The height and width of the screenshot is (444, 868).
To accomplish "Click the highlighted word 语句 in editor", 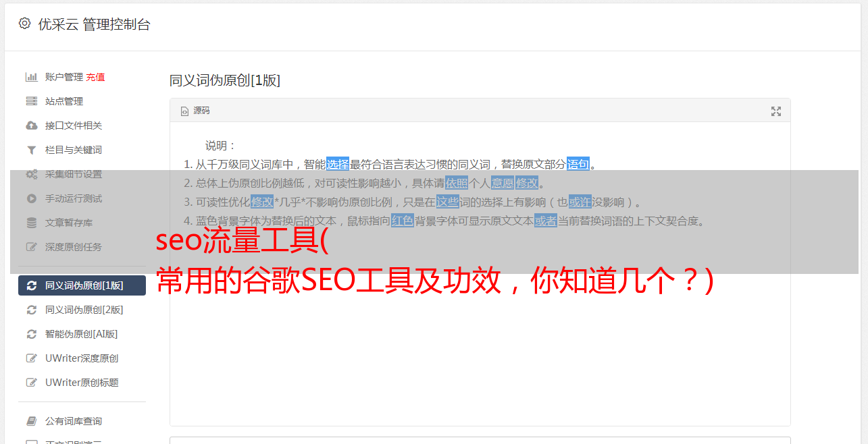I will point(578,164).
